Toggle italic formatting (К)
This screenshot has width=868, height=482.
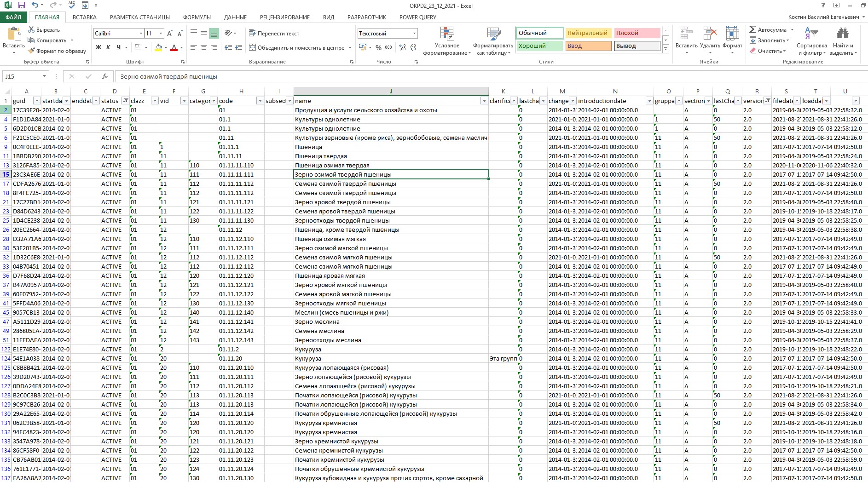(108, 47)
